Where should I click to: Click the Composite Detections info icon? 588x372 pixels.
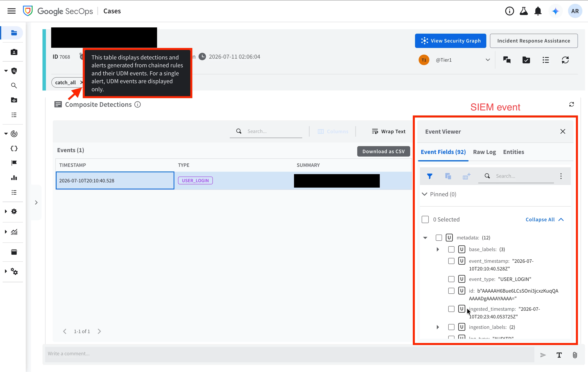pos(138,104)
